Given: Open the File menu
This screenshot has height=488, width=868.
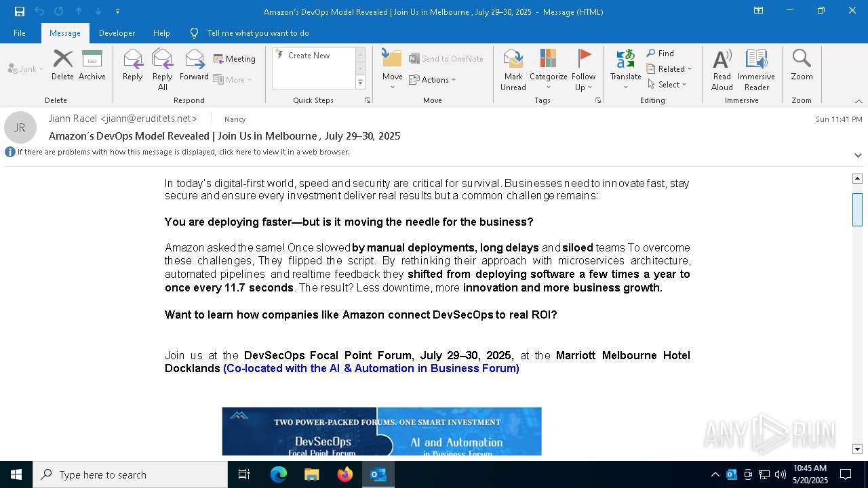Looking at the screenshot, I should click(x=20, y=33).
